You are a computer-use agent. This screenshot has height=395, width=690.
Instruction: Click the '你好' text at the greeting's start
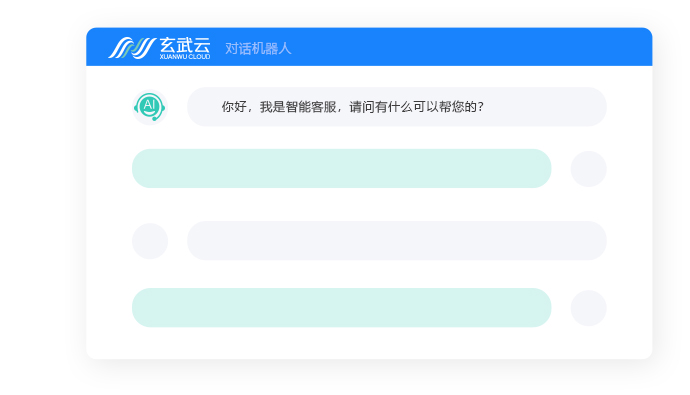(x=234, y=107)
